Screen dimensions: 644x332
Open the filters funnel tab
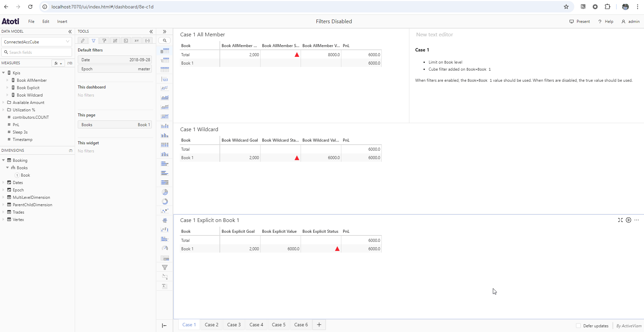[x=94, y=41]
